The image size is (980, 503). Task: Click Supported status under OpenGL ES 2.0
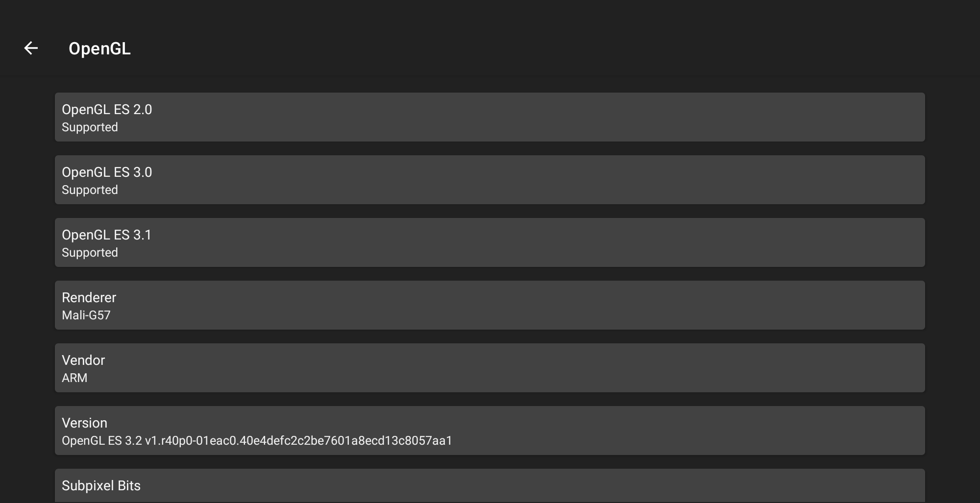click(x=90, y=127)
